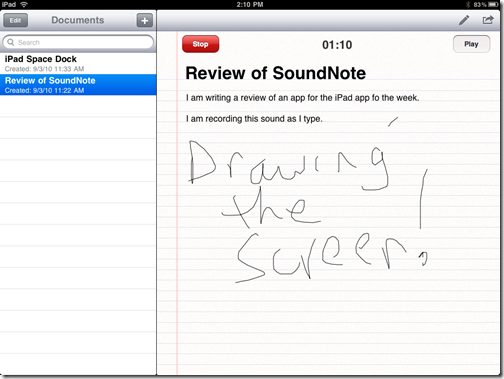The width and height of the screenshot is (504, 379).
Task: Stop the audio recording
Action: point(200,44)
